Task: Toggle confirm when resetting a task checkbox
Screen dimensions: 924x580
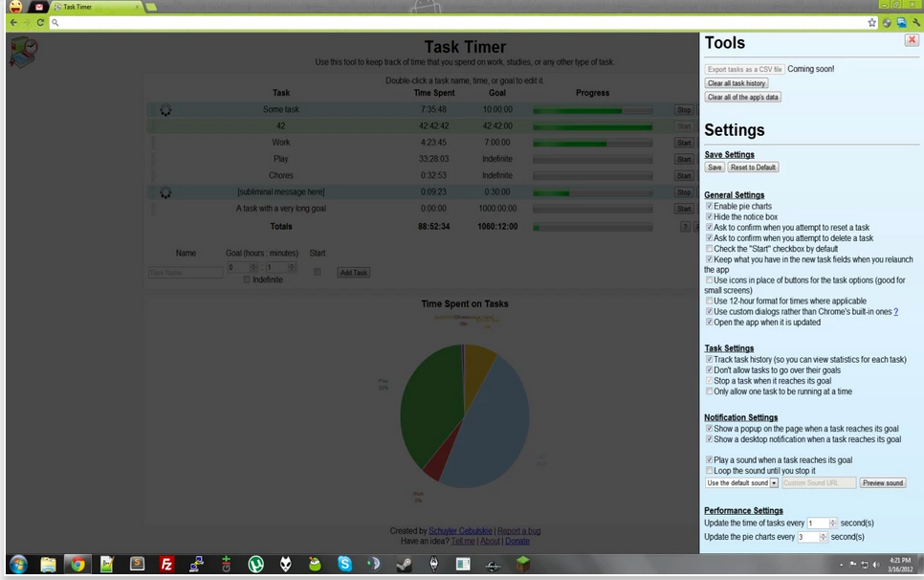Action: point(710,227)
